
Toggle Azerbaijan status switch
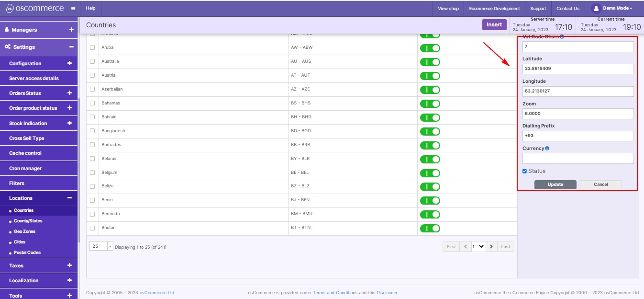(x=430, y=90)
